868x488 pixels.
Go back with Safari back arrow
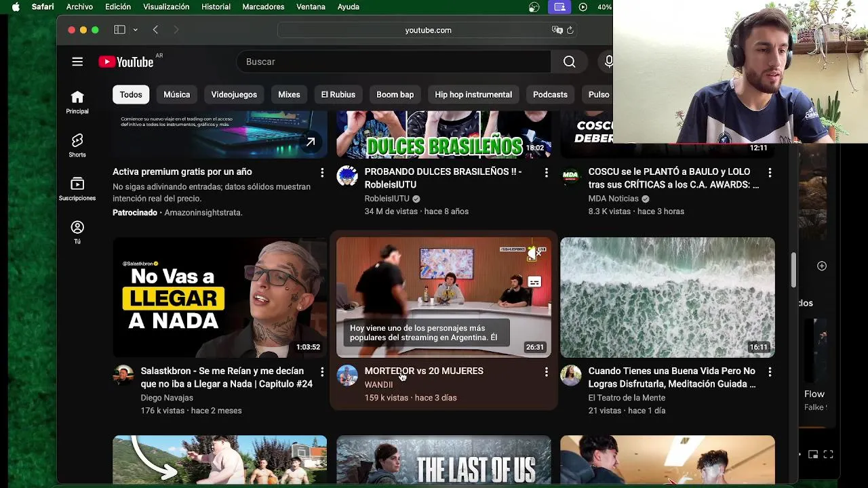point(155,30)
